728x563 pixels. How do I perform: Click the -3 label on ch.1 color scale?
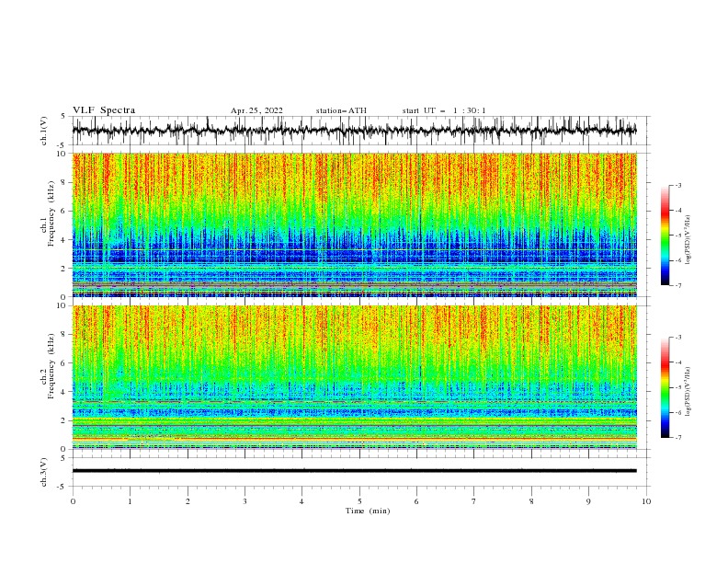coord(677,185)
